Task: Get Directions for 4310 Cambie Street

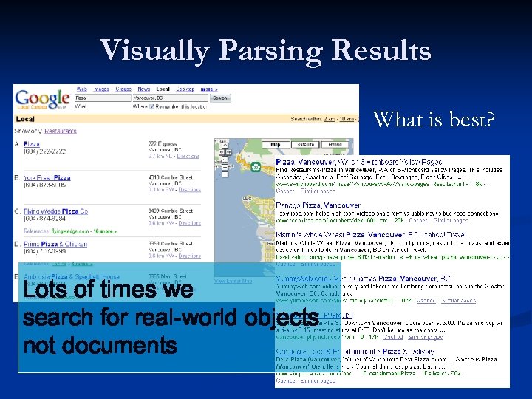Action: click(x=190, y=190)
